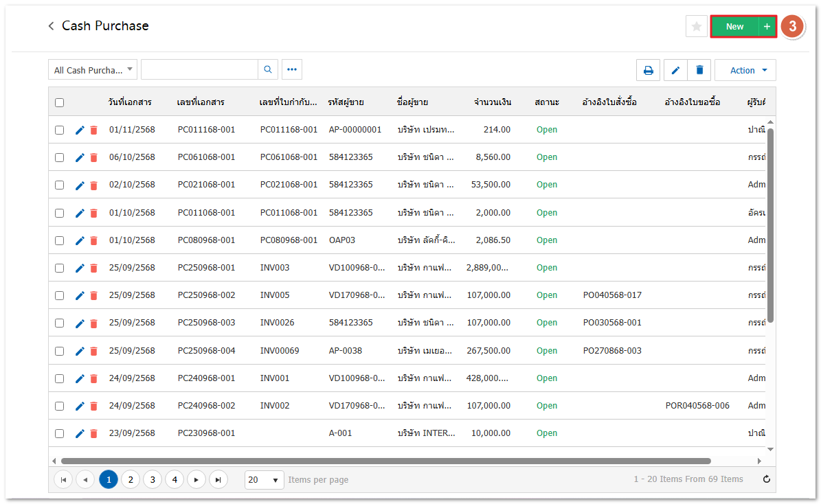Image resolution: width=821 pixels, height=504 pixels.
Task: Select checkbox for document PC250968-004
Action: pos(60,350)
